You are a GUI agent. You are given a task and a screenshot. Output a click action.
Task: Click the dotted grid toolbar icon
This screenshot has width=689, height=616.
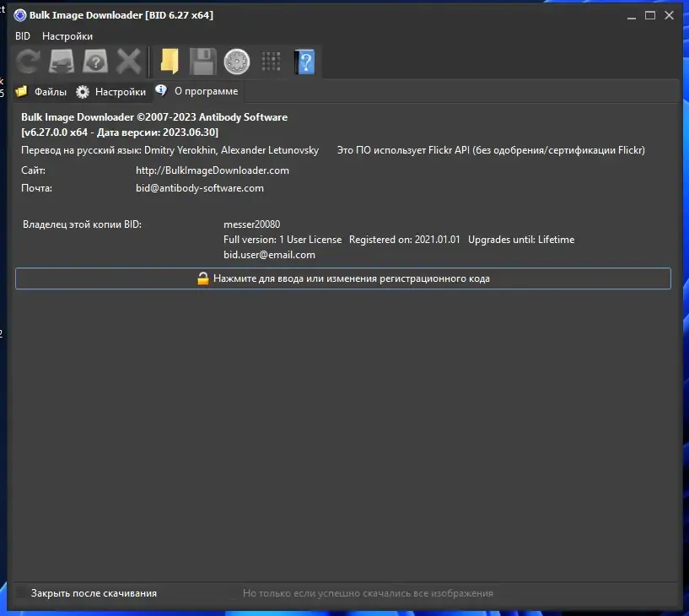point(271,62)
